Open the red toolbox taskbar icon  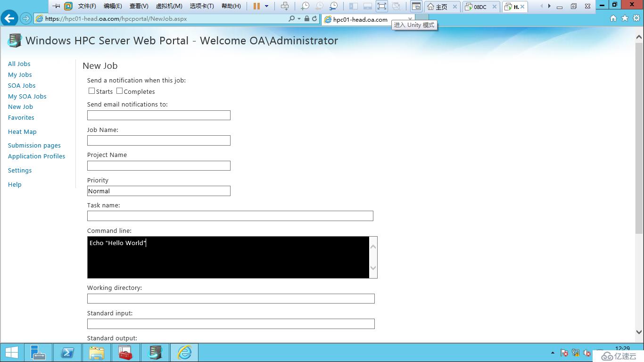[x=125, y=353]
